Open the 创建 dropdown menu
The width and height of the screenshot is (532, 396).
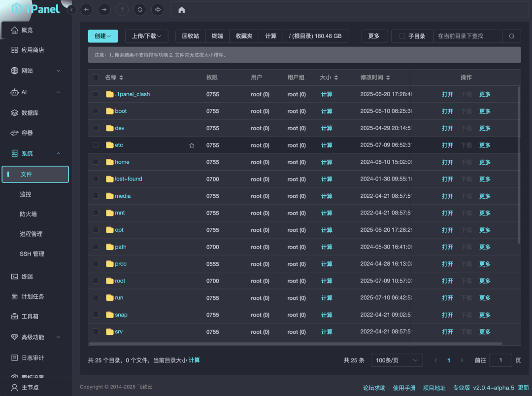coord(102,36)
